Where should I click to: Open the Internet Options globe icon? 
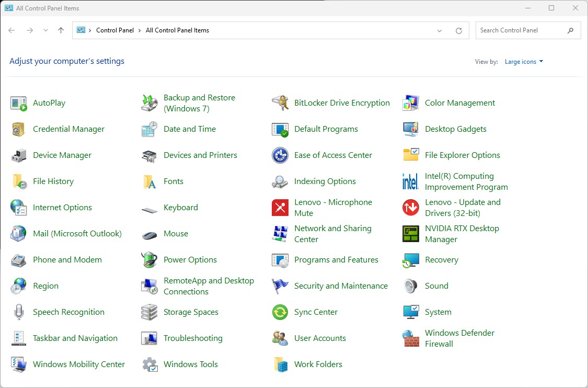point(18,208)
